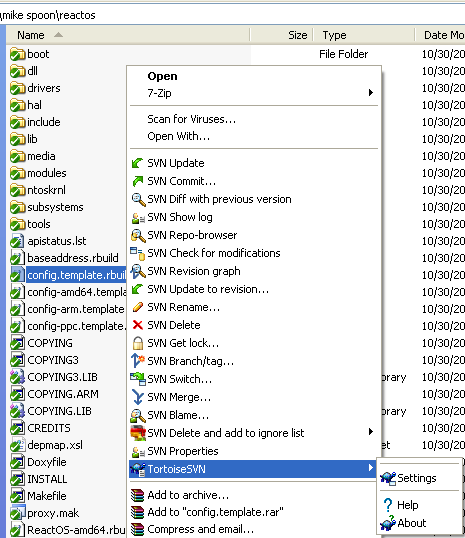
Task: Select the tools folder
Action: 39,224
